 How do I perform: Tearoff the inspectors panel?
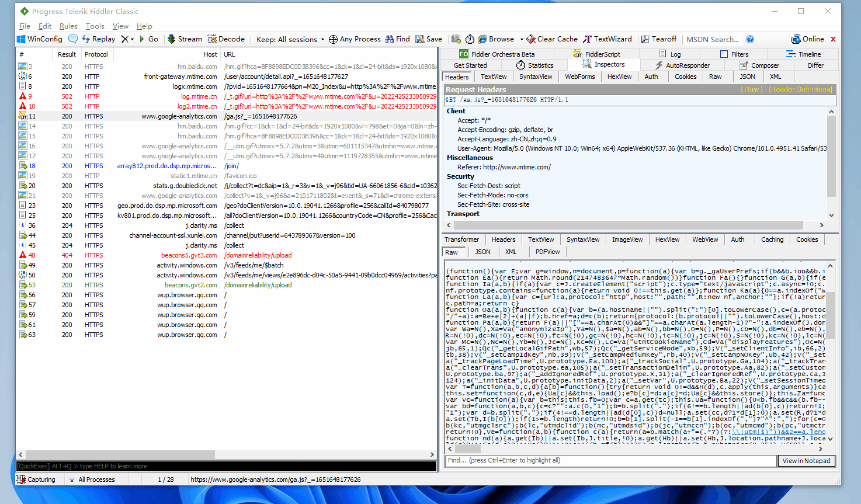pos(659,39)
